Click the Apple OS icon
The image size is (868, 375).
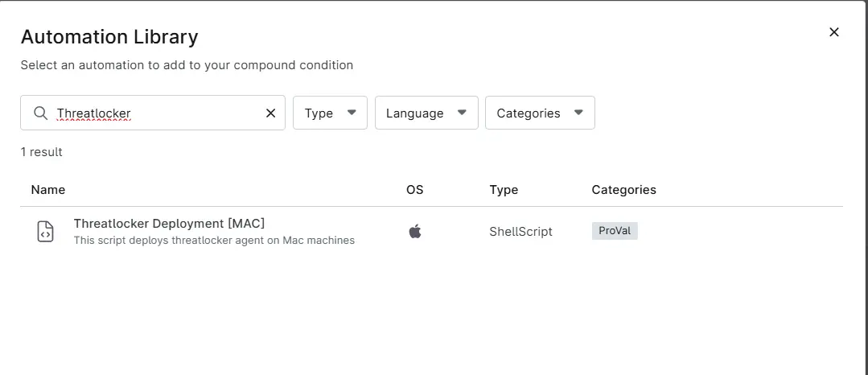click(415, 232)
